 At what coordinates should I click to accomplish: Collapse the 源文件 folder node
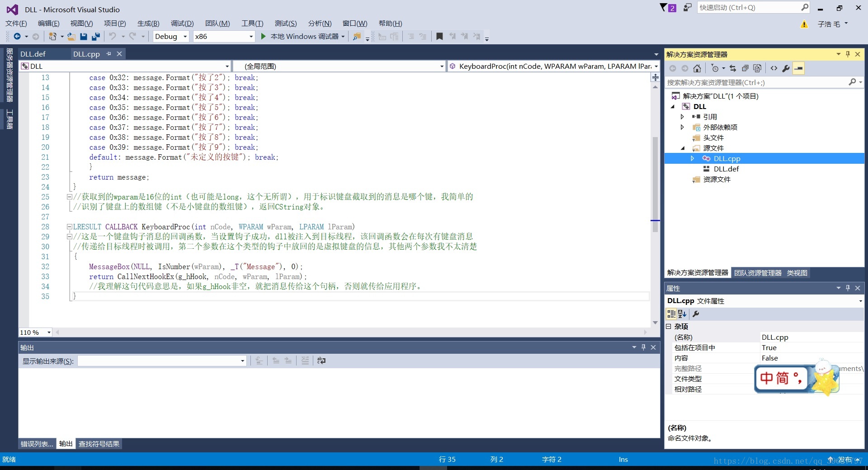683,148
